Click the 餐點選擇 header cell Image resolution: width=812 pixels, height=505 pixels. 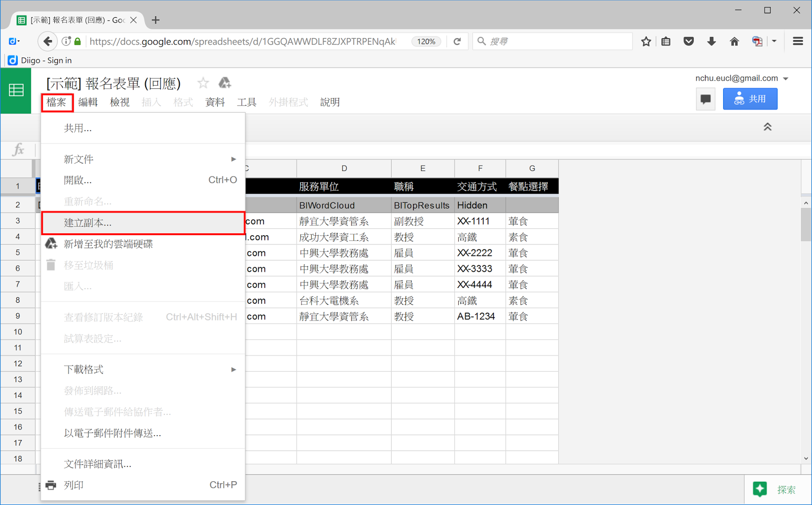[x=532, y=187]
